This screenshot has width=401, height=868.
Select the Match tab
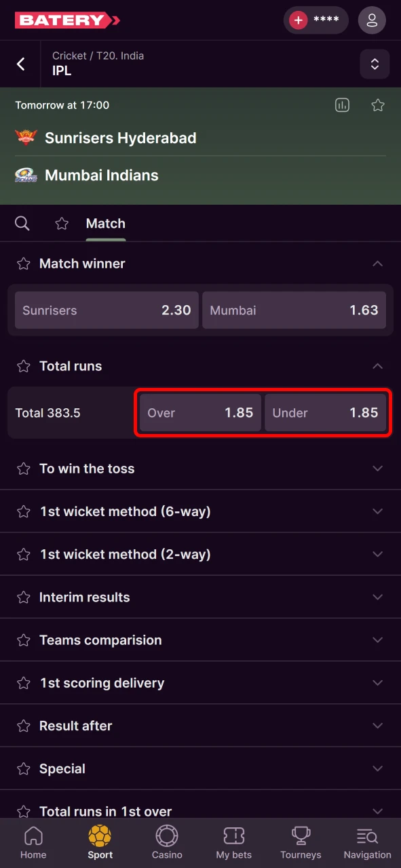[105, 223]
